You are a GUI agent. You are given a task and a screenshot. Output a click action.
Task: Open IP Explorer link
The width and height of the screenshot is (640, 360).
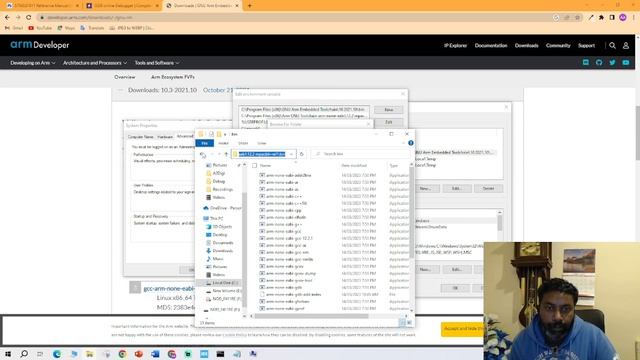[455, 46]
